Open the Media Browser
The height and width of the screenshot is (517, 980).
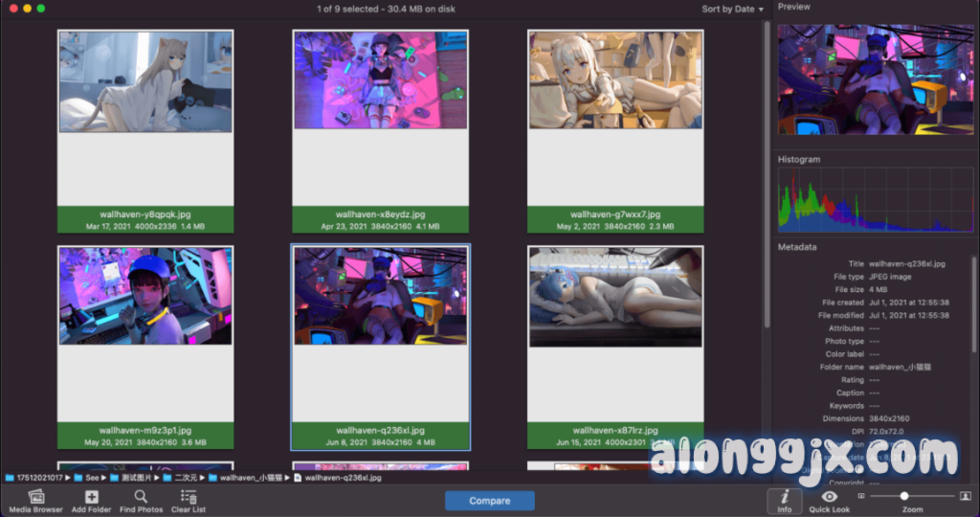point(35,496)
